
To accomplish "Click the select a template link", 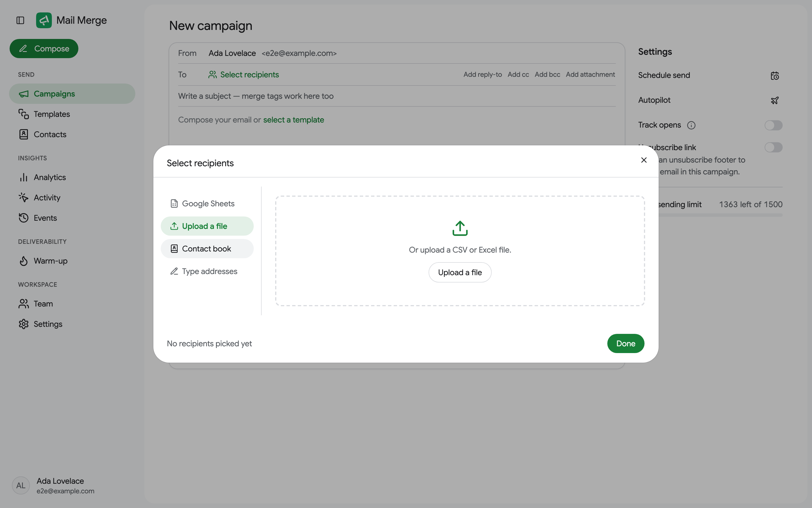I will [x=294, y=120].
